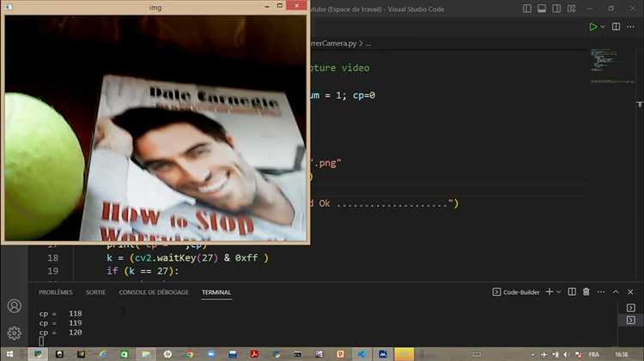Open the Customize Layout icon in the title bar
The width and height of the screenshot is (644, 361).
pos(571,9)
